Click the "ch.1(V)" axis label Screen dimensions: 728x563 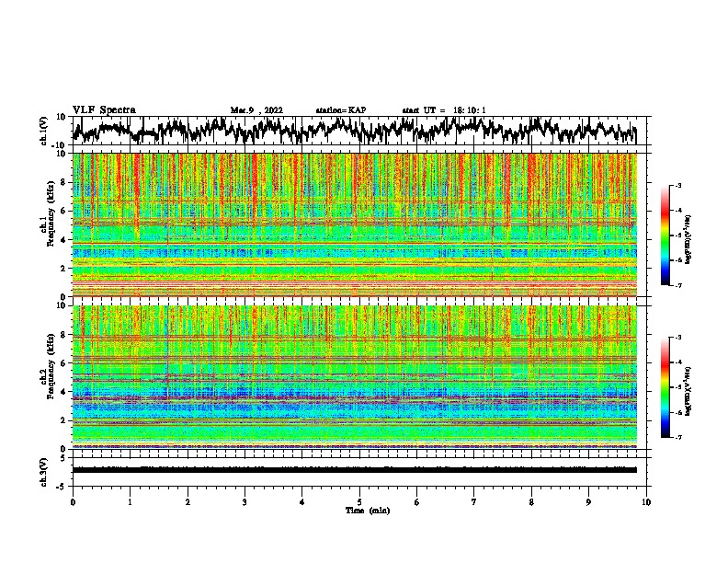click(x=44, y=131)
